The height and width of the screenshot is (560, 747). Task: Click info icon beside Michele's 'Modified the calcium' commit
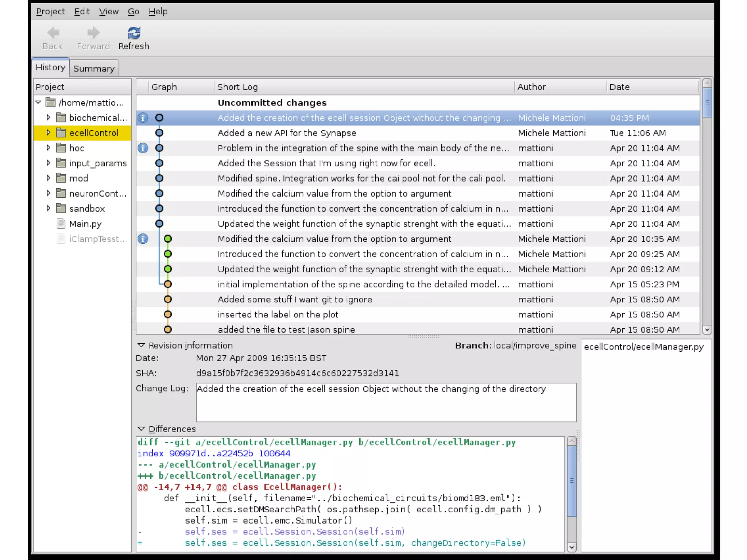tap(143, 239)
